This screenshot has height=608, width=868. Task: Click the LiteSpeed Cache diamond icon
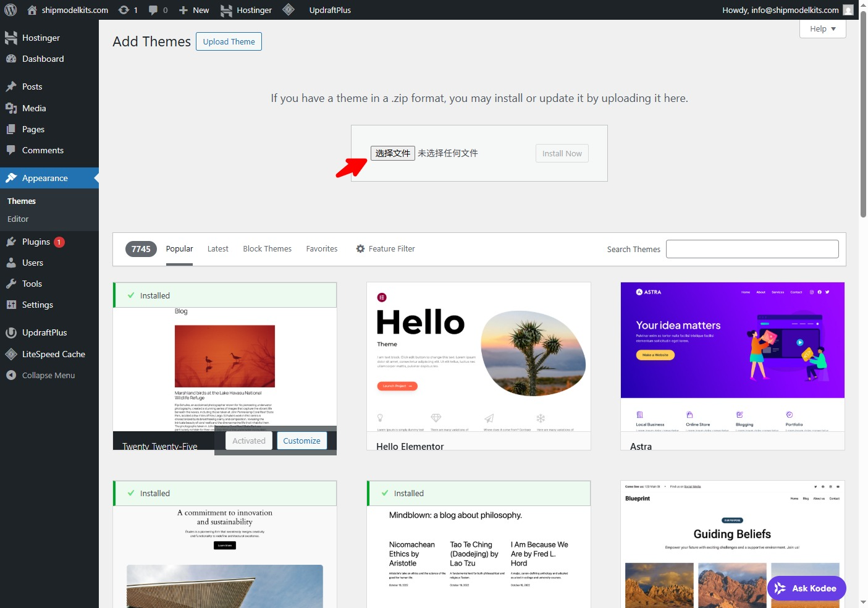click(11, 354)
